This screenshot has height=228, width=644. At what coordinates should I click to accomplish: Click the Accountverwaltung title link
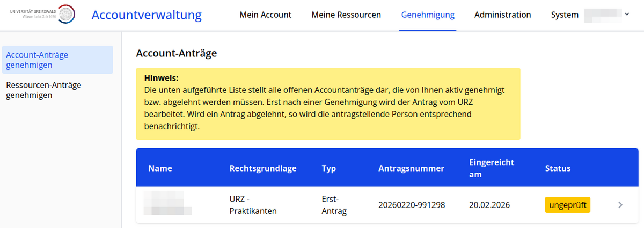click(x=147, y=15)
